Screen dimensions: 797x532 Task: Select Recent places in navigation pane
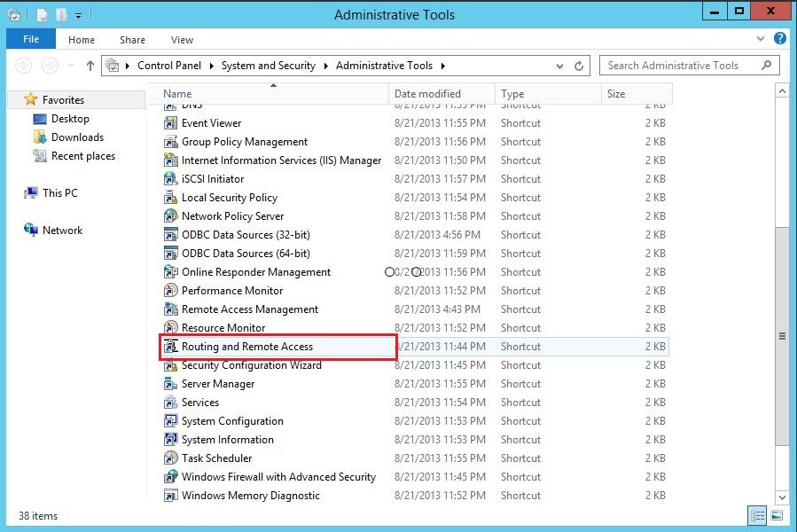(82, 156)
